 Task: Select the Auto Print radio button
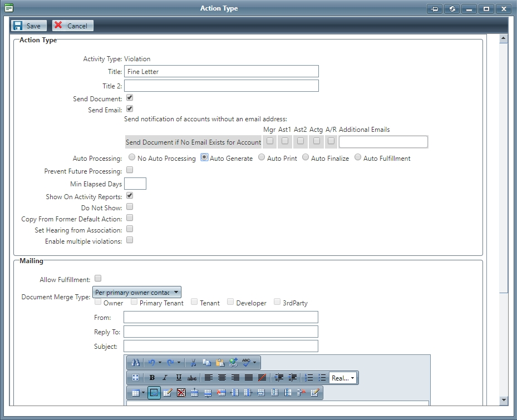click(x=261, y=157)
